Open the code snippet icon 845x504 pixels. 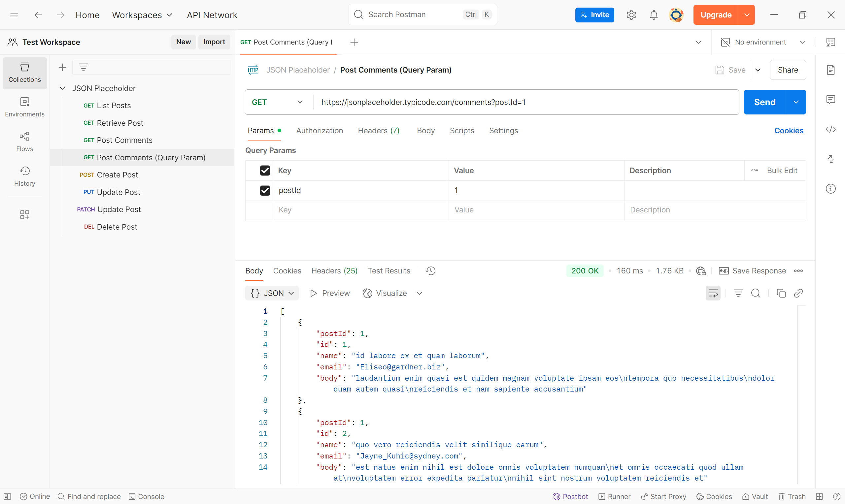(831, 129)
